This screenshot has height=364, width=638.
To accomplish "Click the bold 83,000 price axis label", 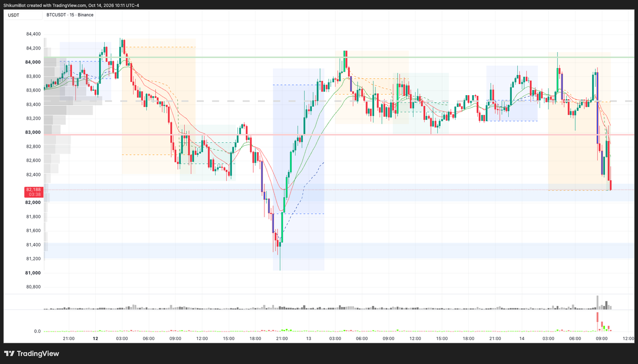I will tap(33, 132).
